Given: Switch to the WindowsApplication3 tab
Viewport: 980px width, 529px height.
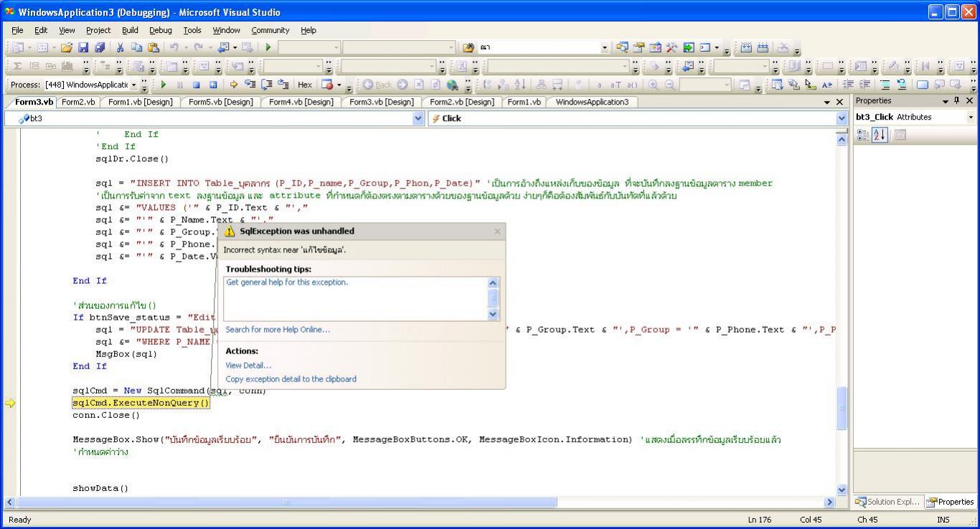Looking at the screenshot, I should (592, 102).
